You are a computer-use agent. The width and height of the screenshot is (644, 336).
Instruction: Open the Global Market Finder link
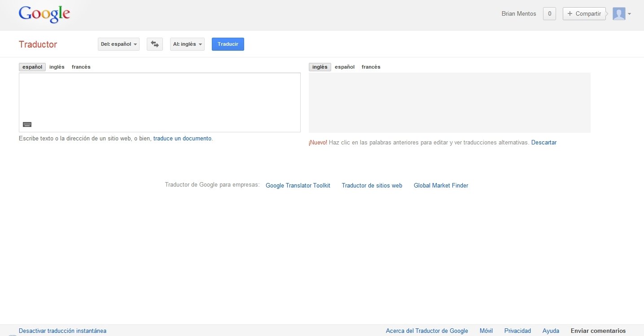tap(441, 186)
